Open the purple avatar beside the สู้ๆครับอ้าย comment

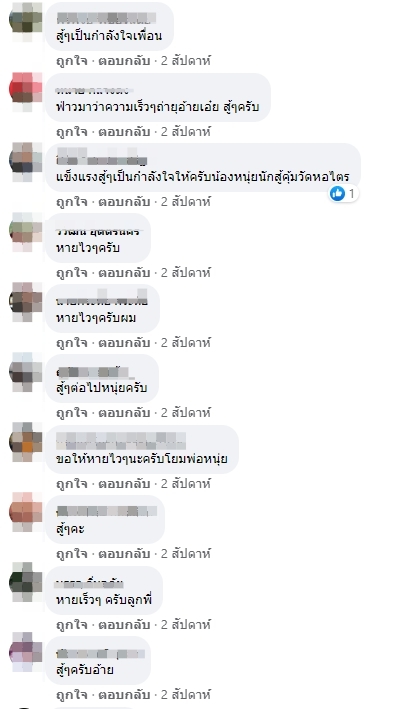[26, 652]
